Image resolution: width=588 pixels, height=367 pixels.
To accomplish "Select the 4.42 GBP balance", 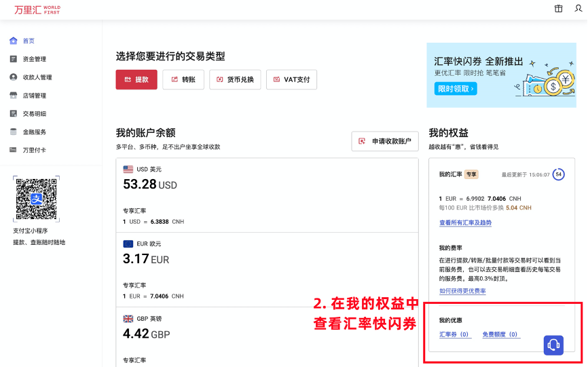I will coord(146,334).
